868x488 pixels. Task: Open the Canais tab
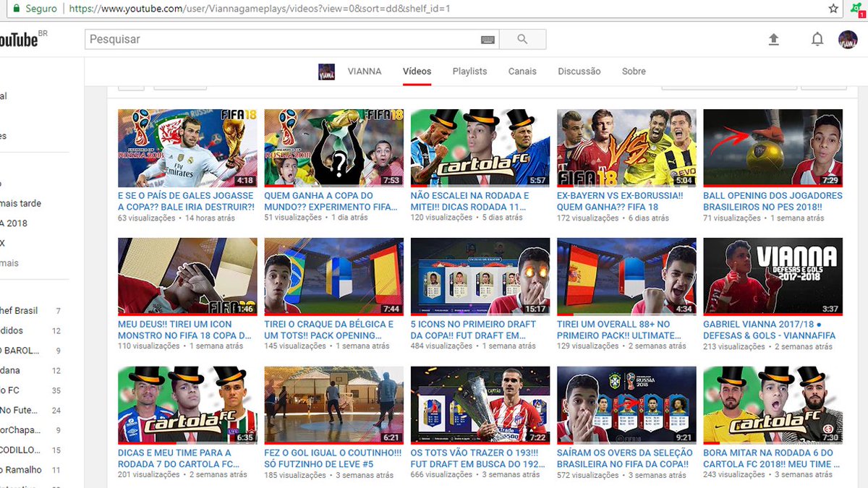(x=522, y=72)
